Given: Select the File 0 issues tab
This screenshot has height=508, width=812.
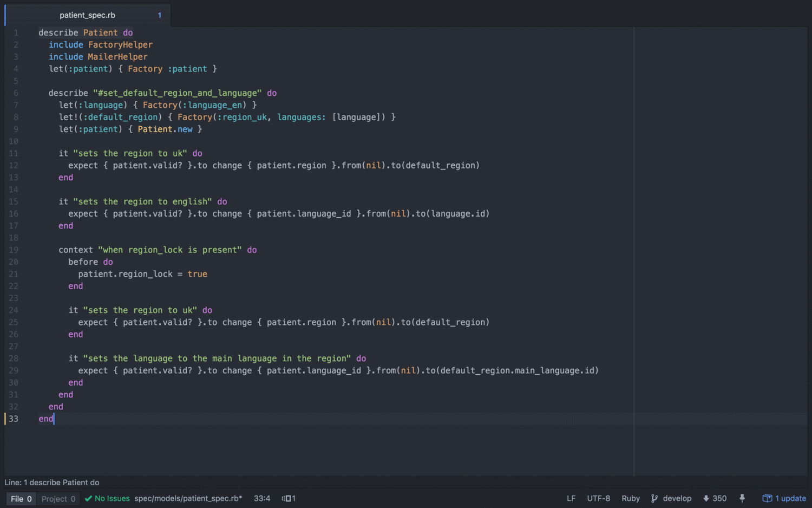Looking at the screenshot, I should (x=21, y=498).
